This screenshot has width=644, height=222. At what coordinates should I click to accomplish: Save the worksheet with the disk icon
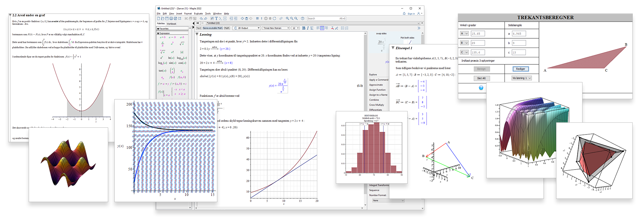167,18
